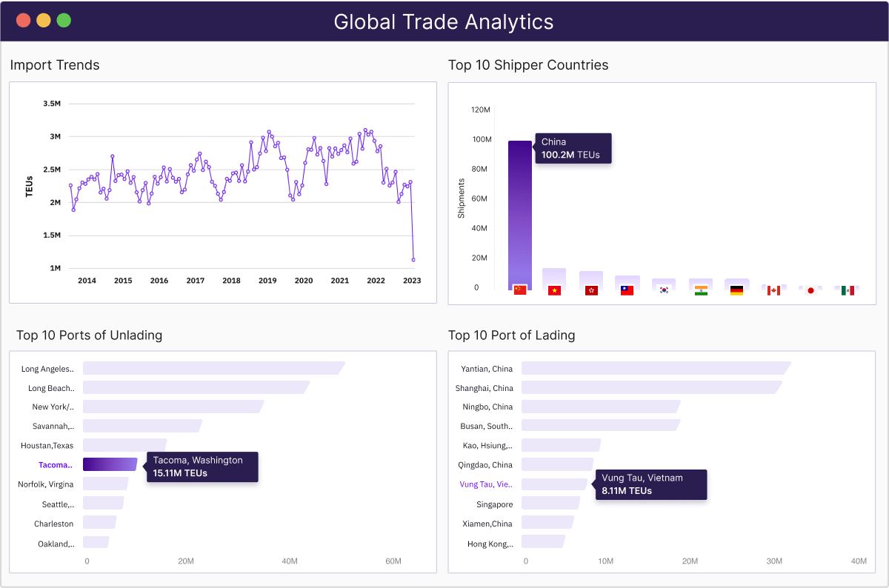The width and height of the screenshot is (889, 588).
Task: Select the Japan flag icon
Action: point(810,290)
